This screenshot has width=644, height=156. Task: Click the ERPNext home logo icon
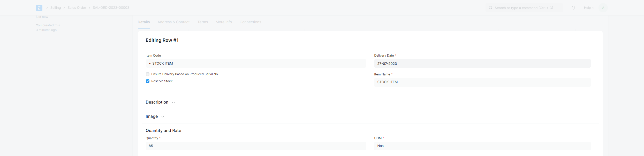39,8
